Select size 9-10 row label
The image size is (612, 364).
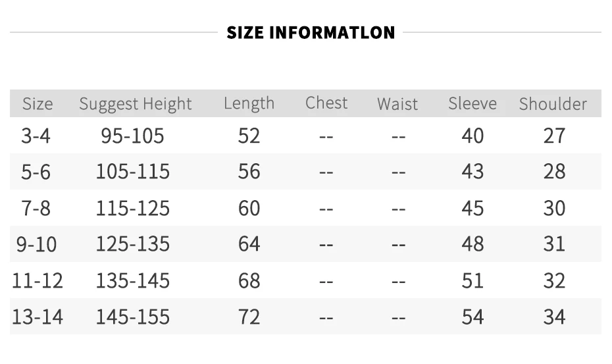point(36,244)
